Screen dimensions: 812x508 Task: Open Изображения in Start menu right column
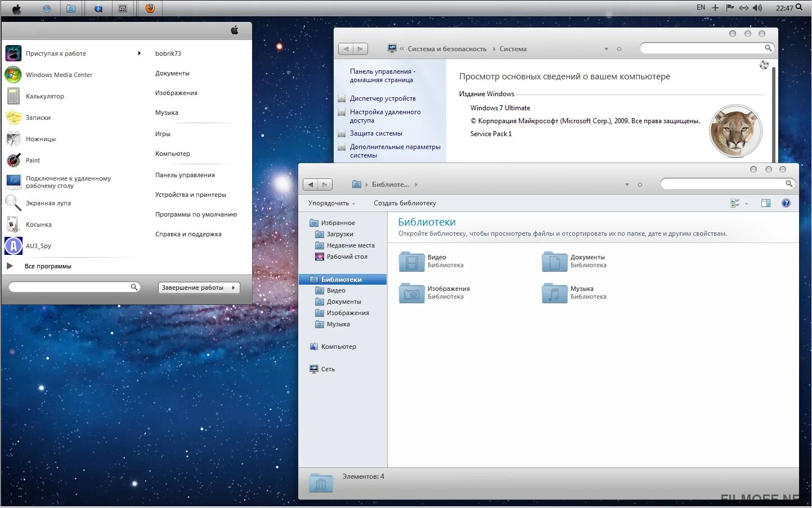pos(176,93)
